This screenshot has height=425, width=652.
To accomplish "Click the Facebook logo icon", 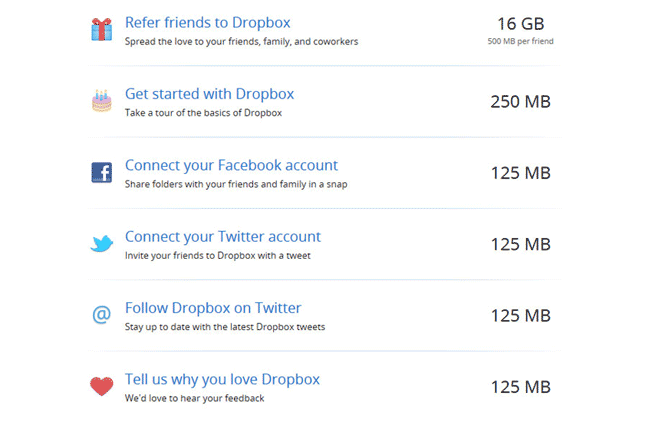I will tap(101, 173).
